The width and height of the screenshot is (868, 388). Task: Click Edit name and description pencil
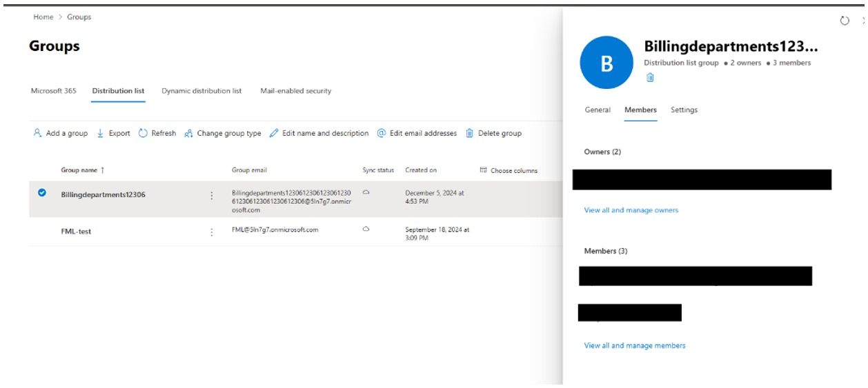274,134
